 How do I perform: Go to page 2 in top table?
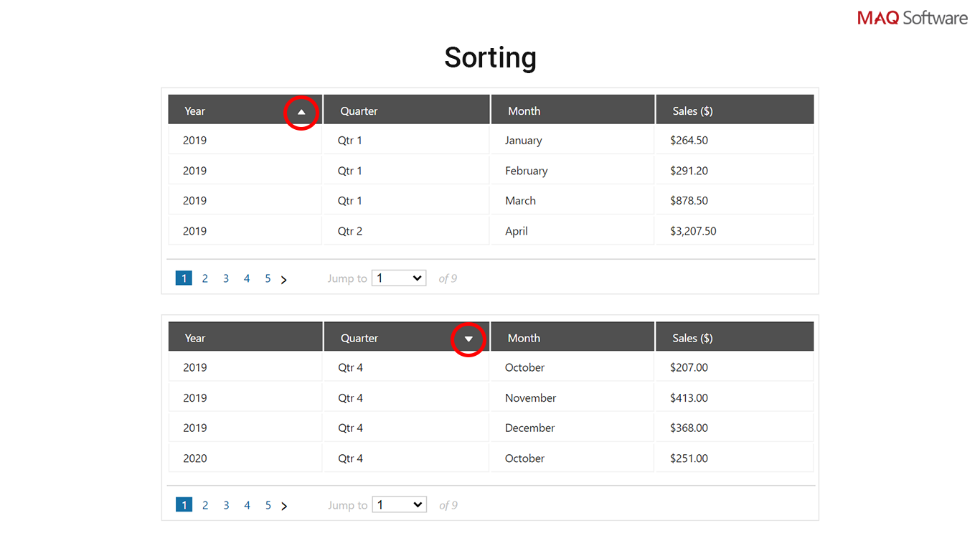click(205, 278)
